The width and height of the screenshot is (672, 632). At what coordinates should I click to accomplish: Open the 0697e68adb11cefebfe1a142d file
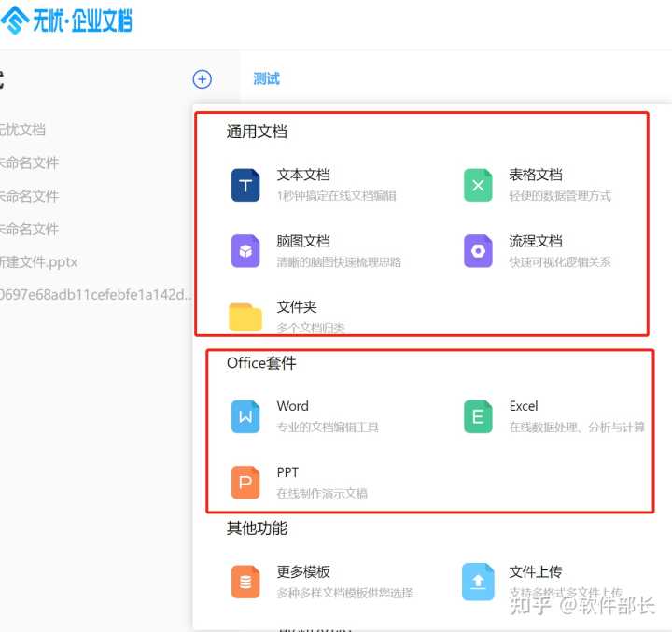coord(96,295)
